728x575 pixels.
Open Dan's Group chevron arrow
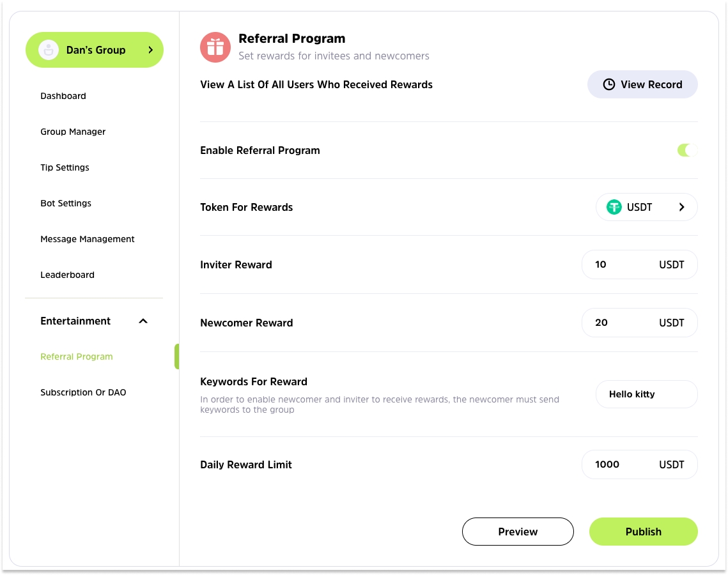150,50
